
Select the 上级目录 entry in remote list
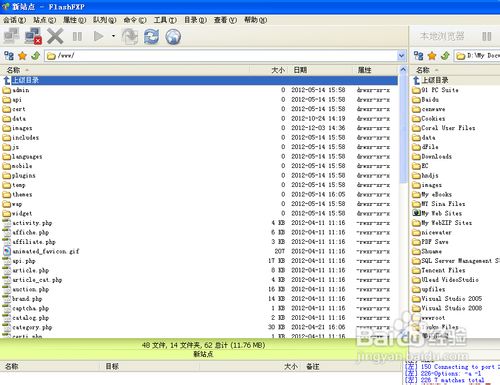tap(200, 80)
